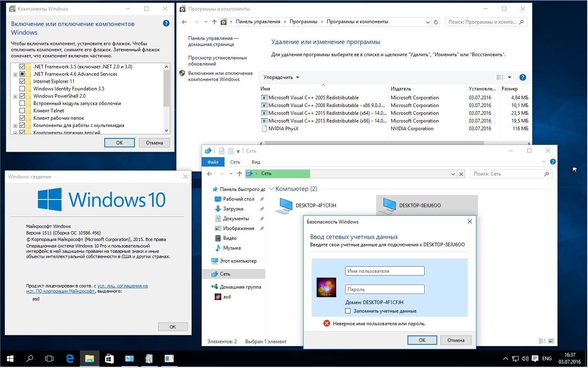Open help in Windows Components dialog

(166, 23)
